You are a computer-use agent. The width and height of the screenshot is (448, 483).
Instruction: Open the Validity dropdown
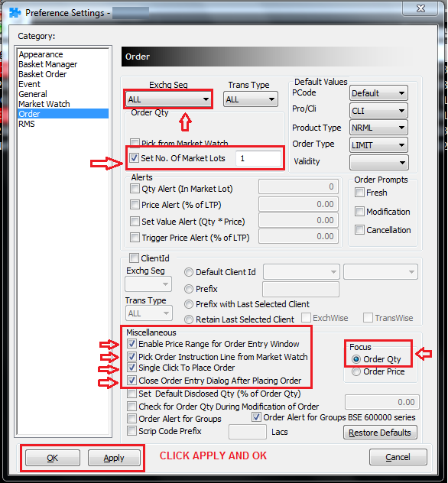379,162
